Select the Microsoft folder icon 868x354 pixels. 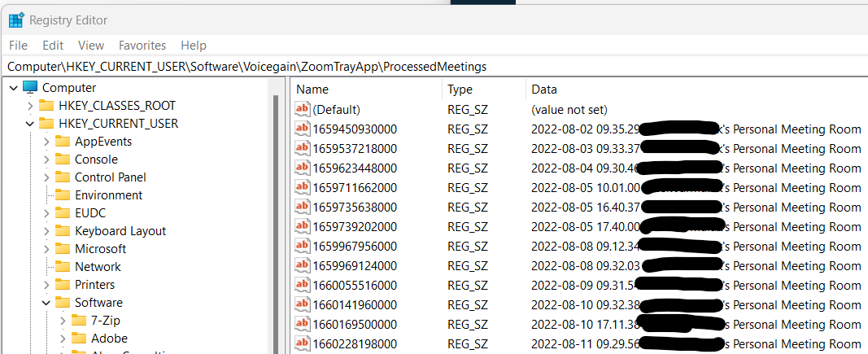tap(63, 248)
